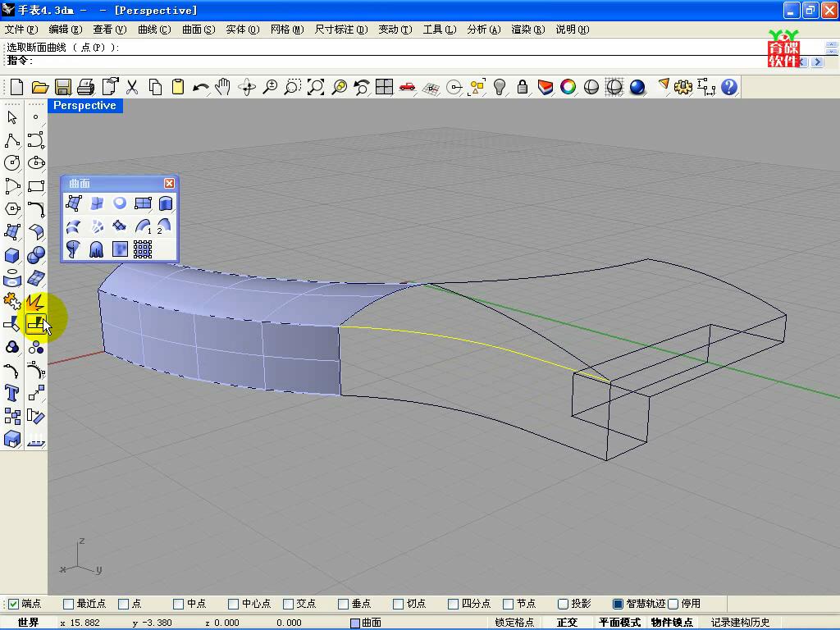Undo the last action with the curved arrow
The width and height of the screenshot is (840, 630).
[x=201, y=87]
